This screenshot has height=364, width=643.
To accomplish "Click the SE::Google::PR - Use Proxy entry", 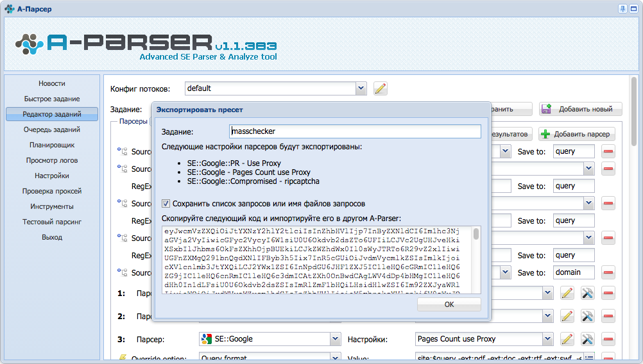I will click(234, 163).
